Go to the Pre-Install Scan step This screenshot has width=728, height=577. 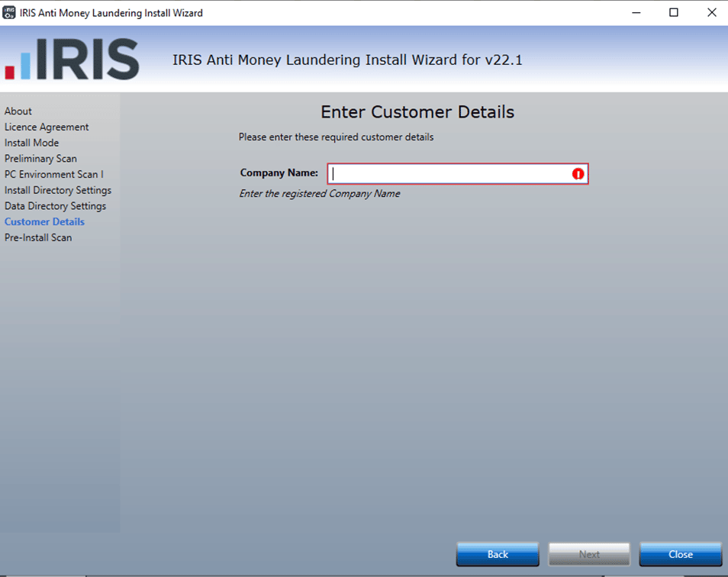point(38,237)
